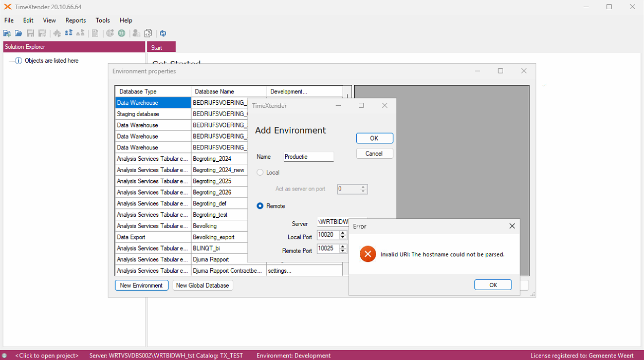
Task: Click Cancel in Add Environment dialog
Action: click(374, 154)
